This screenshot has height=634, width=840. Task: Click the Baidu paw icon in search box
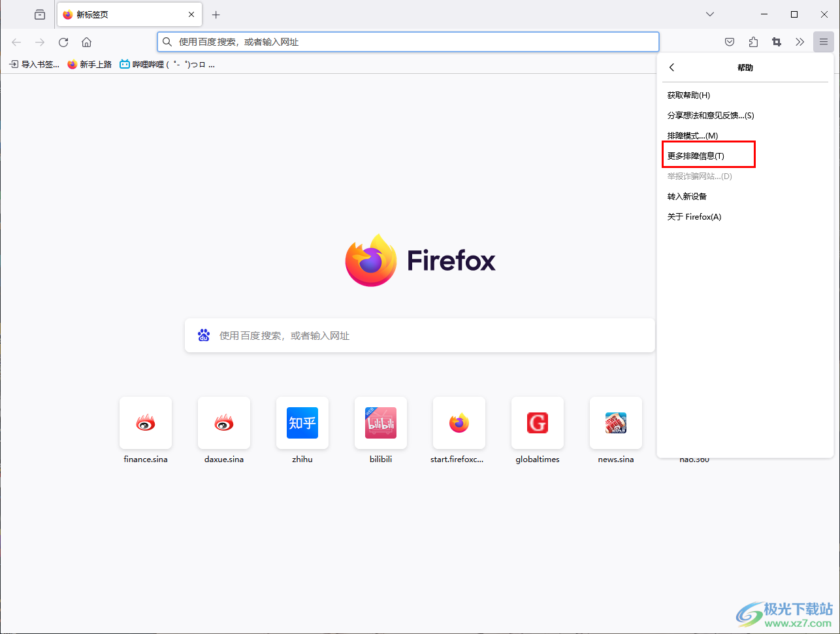204,335
